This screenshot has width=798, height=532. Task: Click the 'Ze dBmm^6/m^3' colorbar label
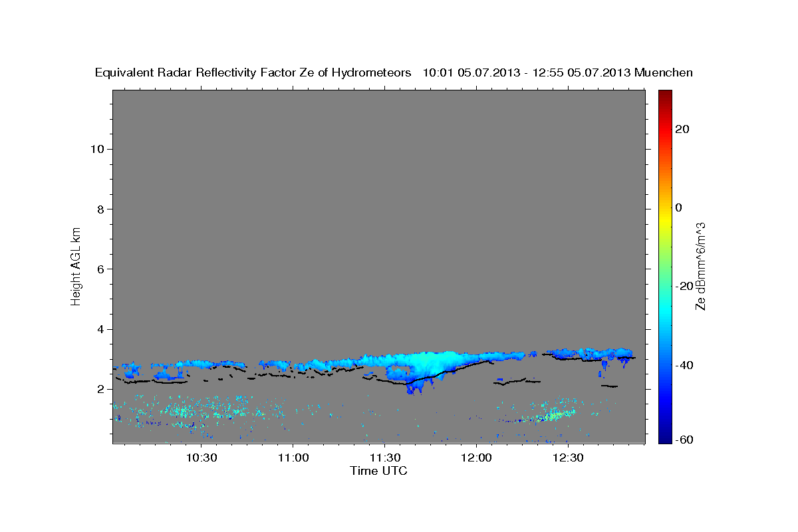pos(700,266)
